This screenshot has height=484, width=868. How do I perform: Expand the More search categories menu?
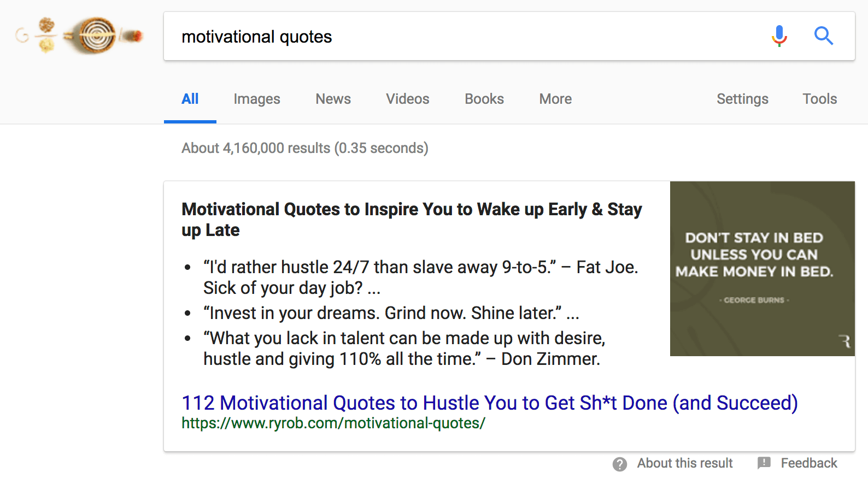[555, 99]
